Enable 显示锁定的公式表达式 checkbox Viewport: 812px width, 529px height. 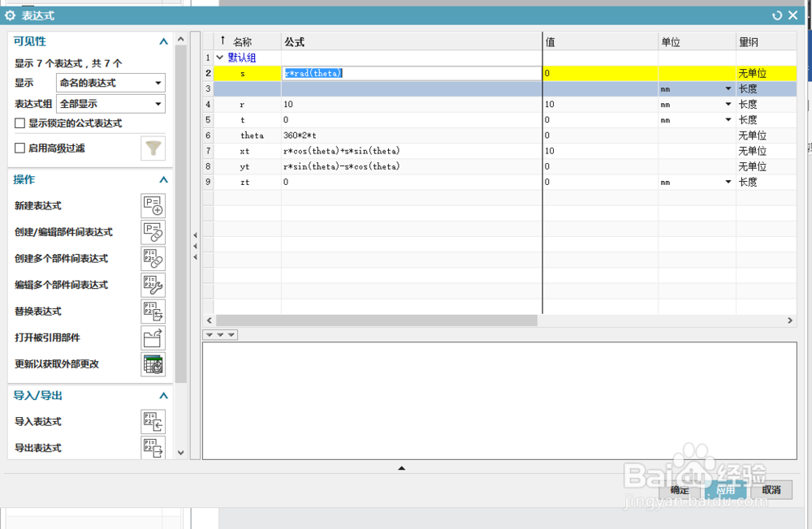19,123
